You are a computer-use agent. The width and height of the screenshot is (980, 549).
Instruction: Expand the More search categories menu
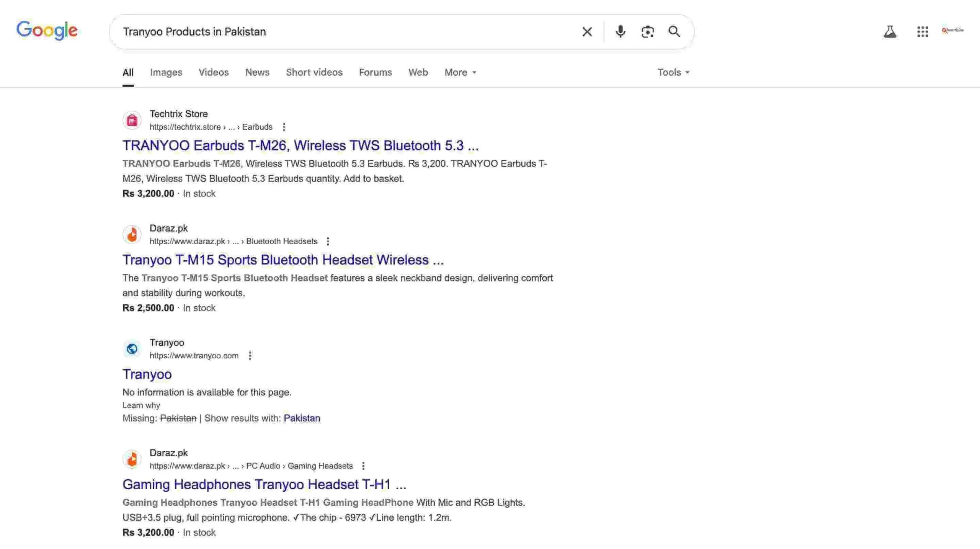pos(459,72)
